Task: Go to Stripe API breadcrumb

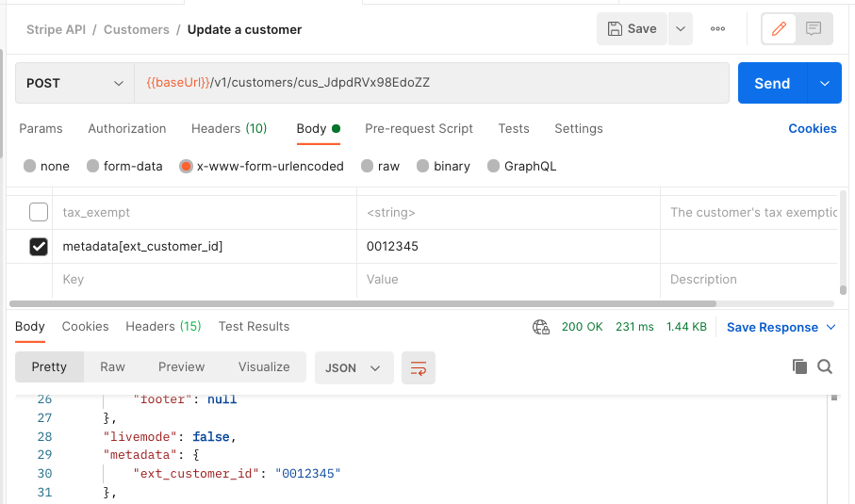Action: 57,29
